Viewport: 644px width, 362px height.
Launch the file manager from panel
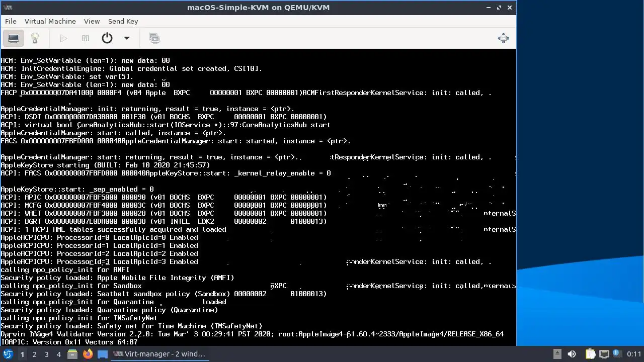[72, 354]
